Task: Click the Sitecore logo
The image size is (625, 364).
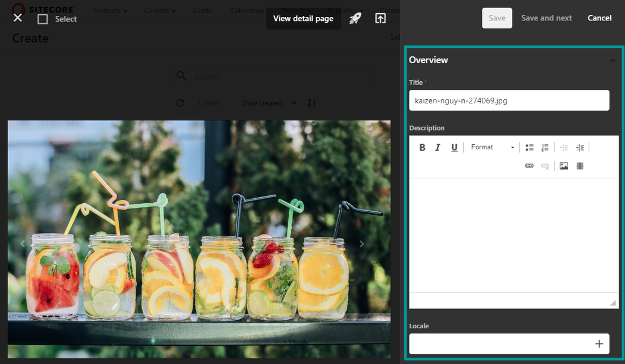Action: (43, 10)
